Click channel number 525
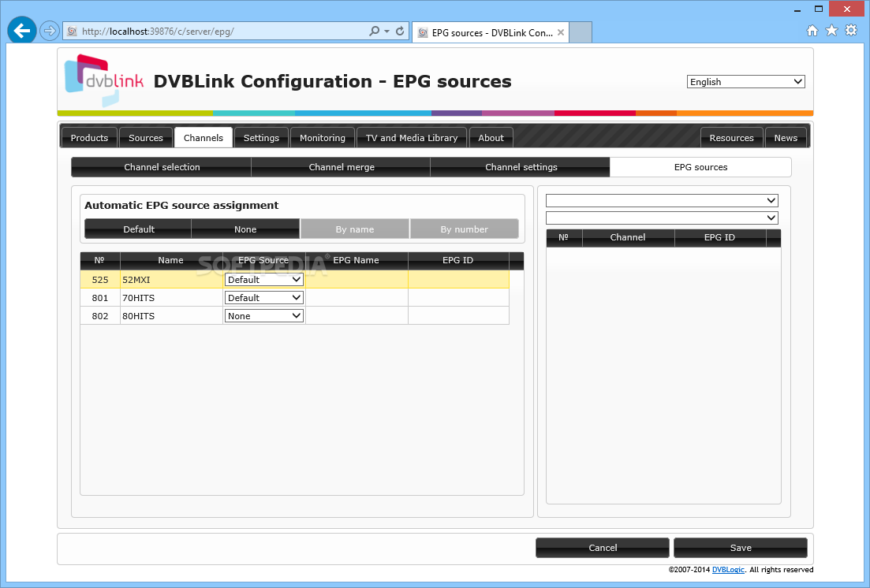 (100, 280)
